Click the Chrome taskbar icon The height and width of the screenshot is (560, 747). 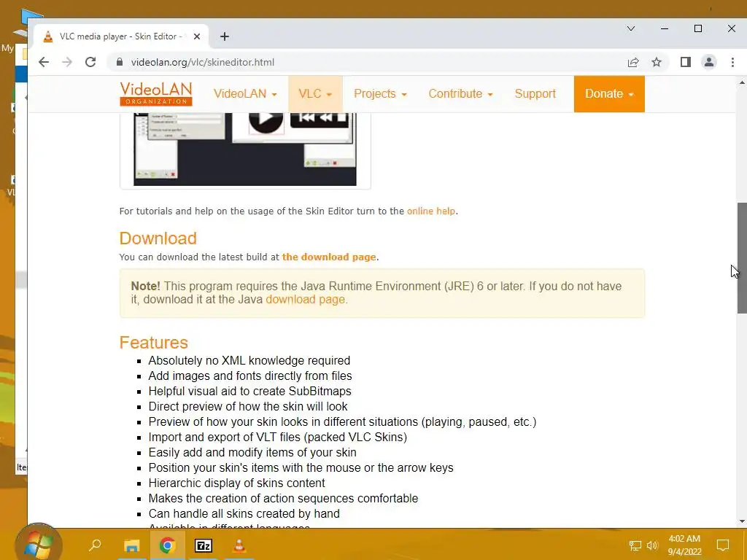pyautogui.click(x=167, y=545)
